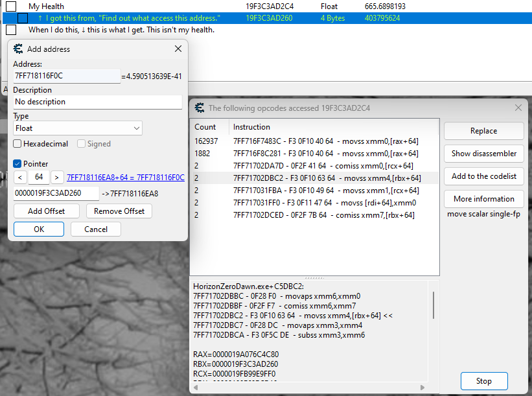Click Add to the codelist button
532x396 pixels.
[x=483, y=176]
